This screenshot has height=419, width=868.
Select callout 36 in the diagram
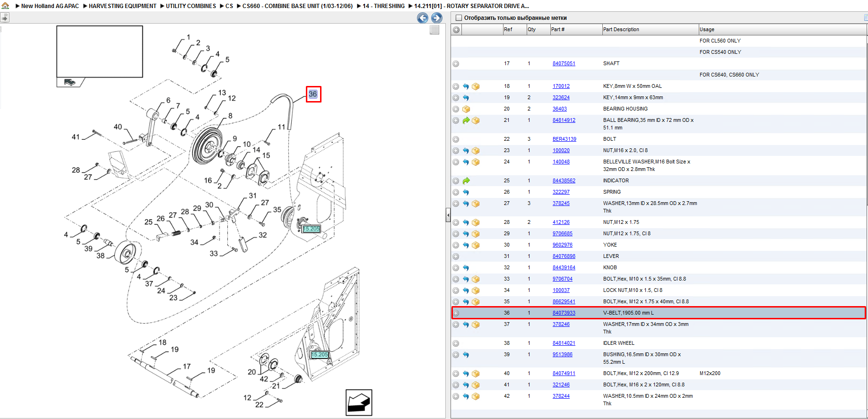coord(313,94)
